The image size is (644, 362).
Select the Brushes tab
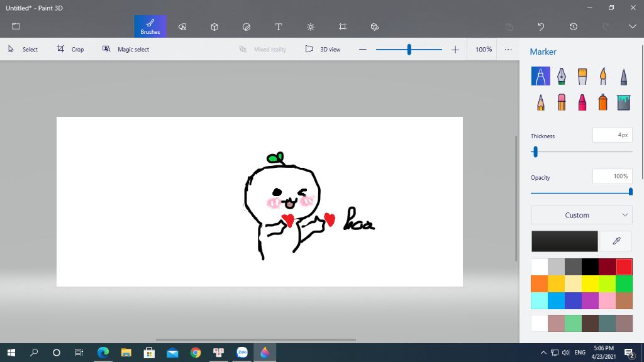[150, 26]
